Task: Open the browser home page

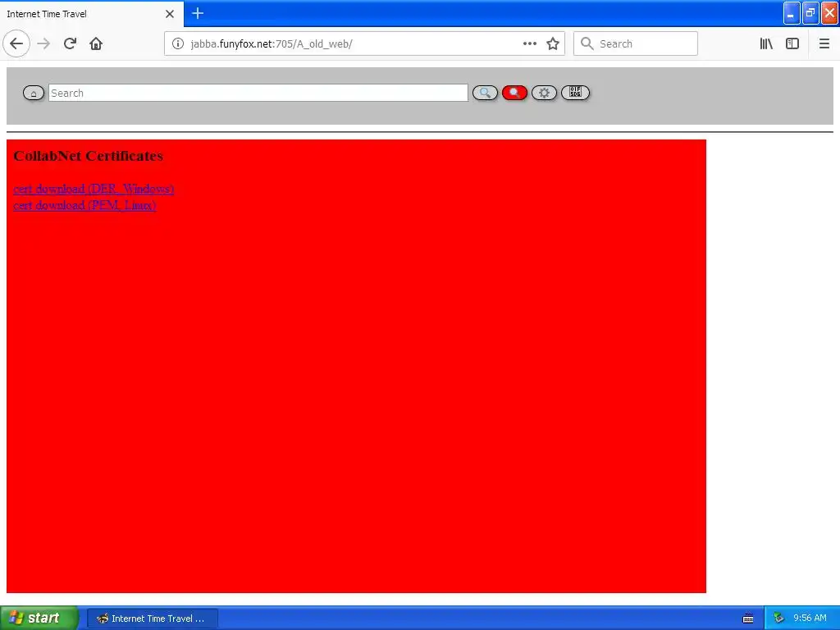Action: 96,44
